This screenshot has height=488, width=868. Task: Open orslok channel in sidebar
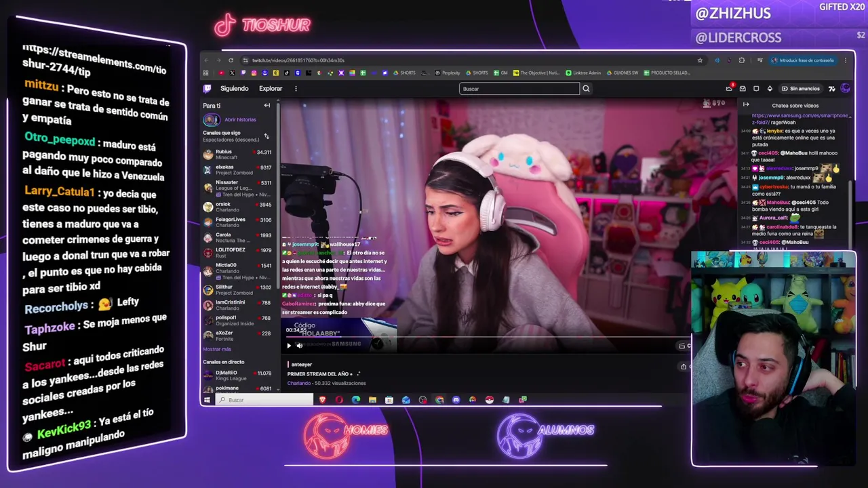pyautogui.click(x=237, y=207)
